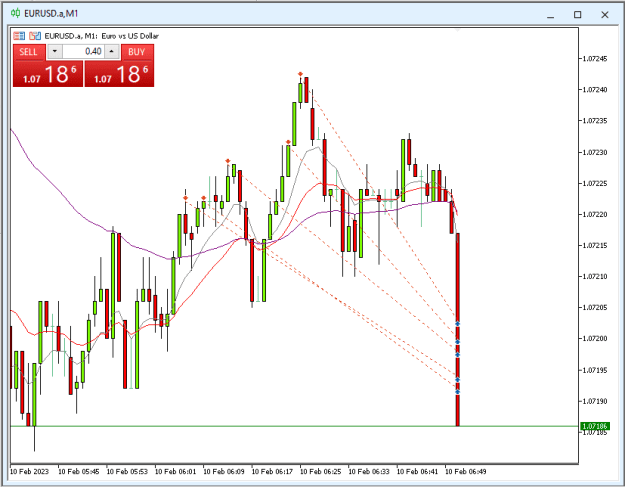The image size is (625, 487).
Task: Click the 1.07210 price scale label
Action: (595, 276)
